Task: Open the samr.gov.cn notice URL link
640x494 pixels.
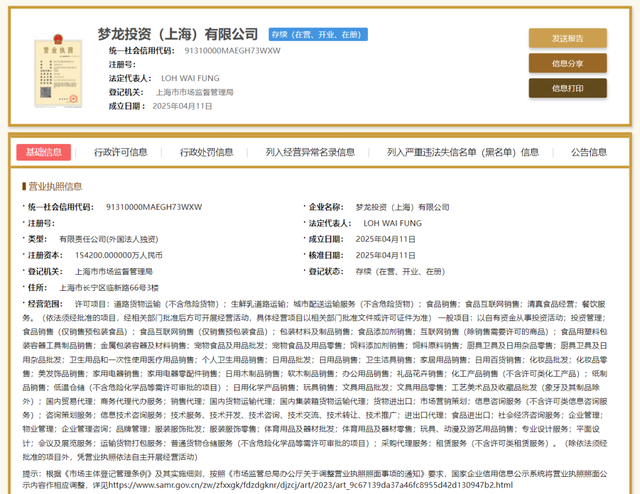Action: 311,485
